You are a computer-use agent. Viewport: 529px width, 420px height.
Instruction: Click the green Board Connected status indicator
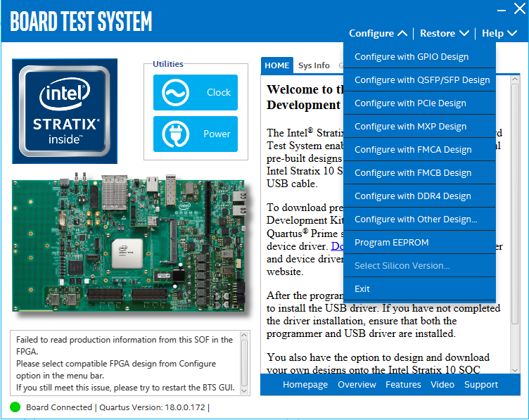(x=15, y=407)
